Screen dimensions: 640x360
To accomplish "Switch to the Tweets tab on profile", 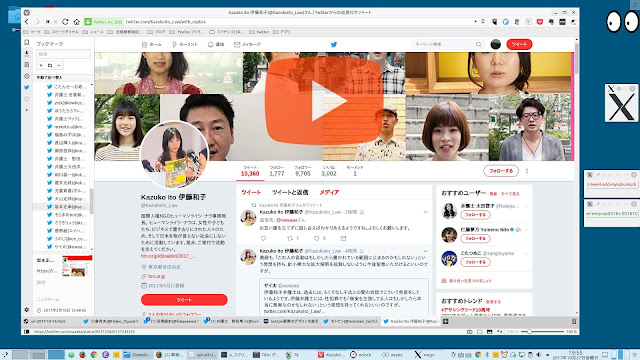I will [251, 193].
